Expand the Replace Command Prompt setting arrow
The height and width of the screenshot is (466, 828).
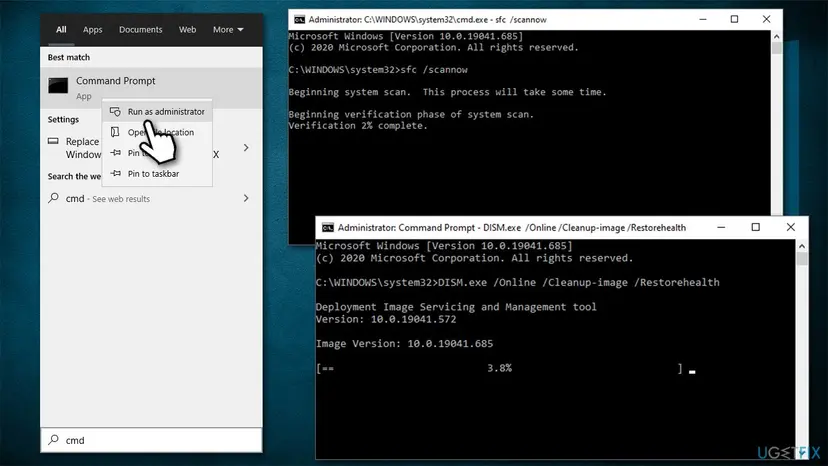point(246,147)
